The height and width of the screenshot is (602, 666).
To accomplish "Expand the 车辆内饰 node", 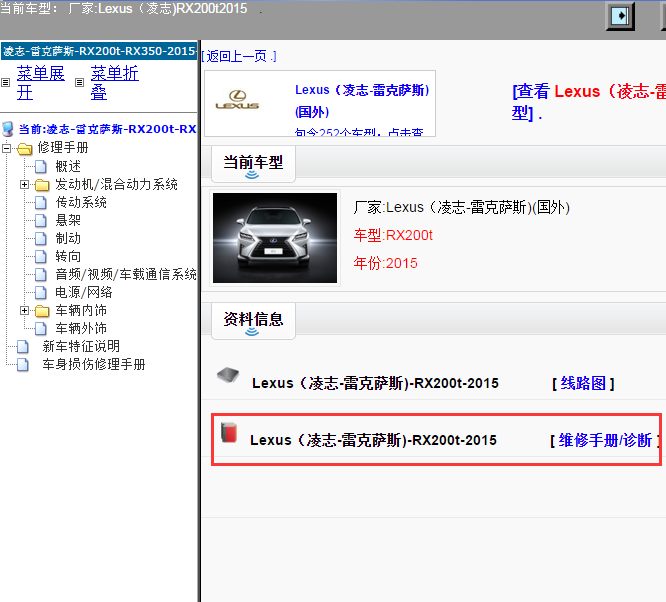I will (x=24, y=311).
